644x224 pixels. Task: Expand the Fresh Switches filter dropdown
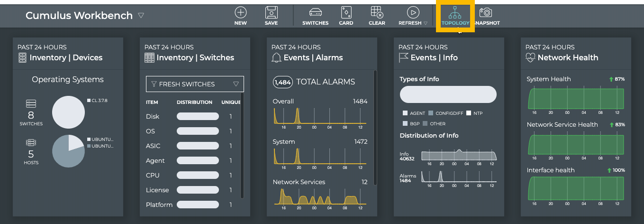pos(236,84)
